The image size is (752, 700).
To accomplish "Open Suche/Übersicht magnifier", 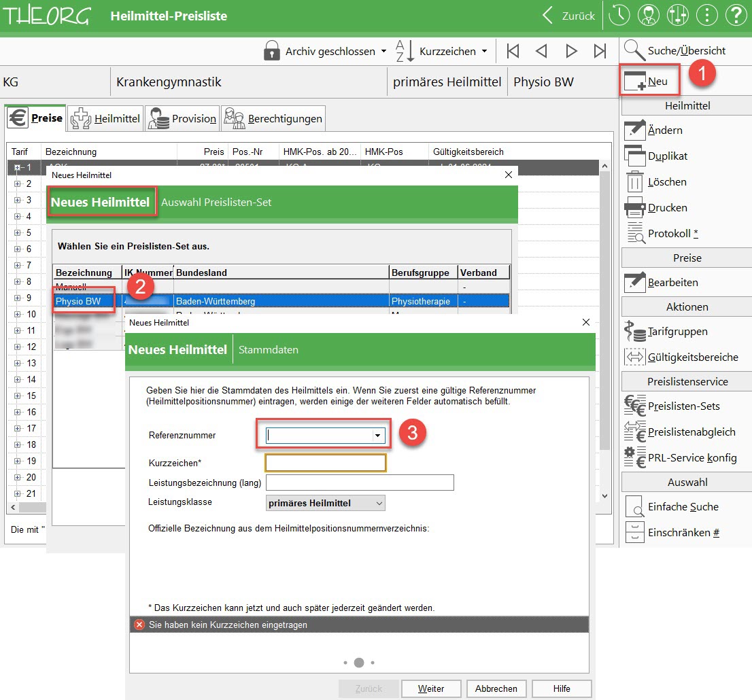I will click(635, 50).
